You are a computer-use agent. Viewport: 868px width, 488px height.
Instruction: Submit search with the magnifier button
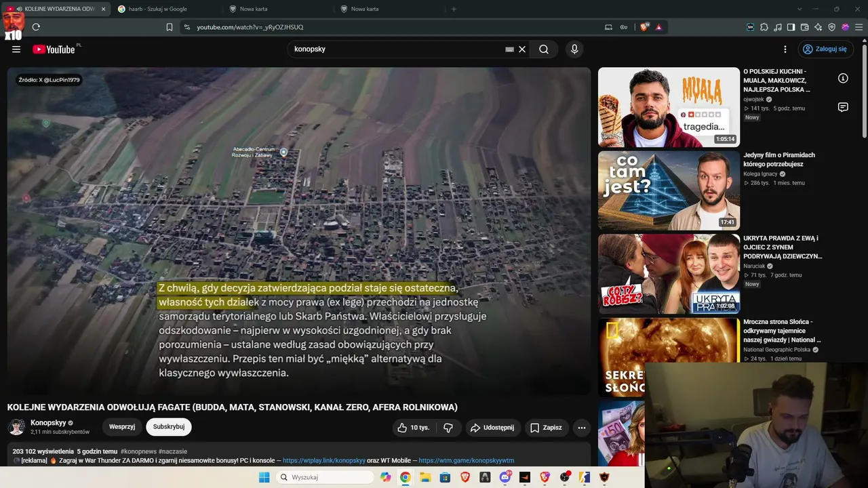[x=544, y=49]
